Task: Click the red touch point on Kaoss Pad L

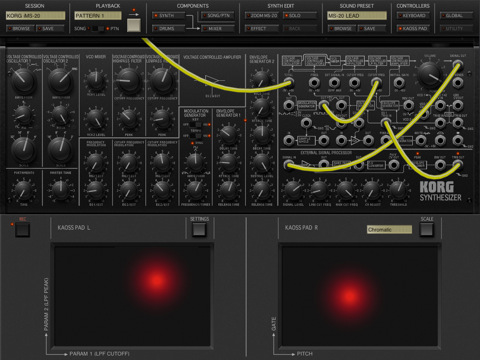Action: tap(157, 280)
